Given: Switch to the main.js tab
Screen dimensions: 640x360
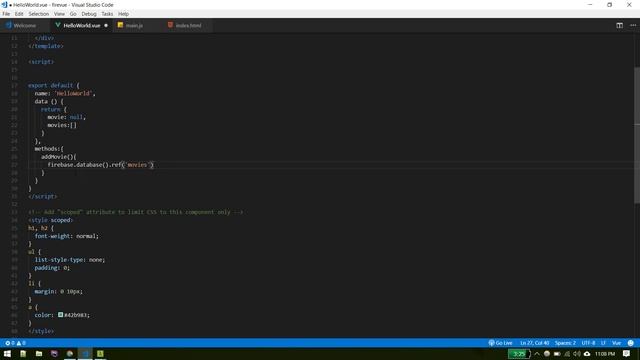Looking at the screenshot, I should click(134, 25).
